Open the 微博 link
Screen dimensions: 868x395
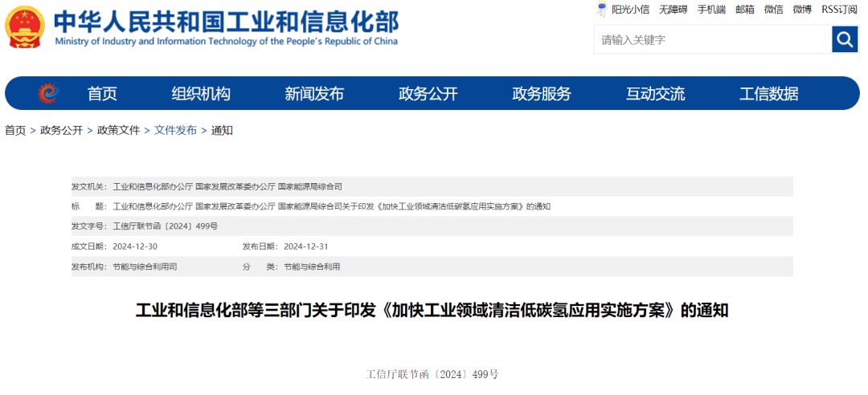(802, 10)
